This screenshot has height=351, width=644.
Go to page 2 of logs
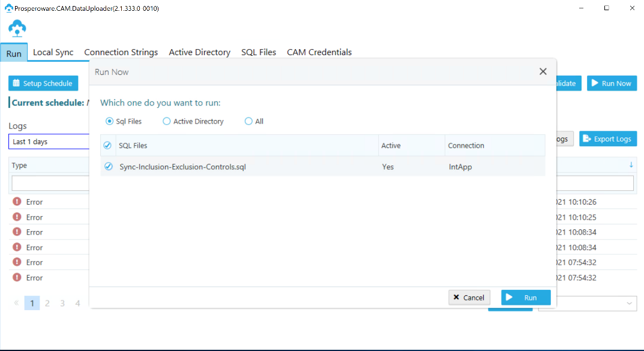(47, 303)
